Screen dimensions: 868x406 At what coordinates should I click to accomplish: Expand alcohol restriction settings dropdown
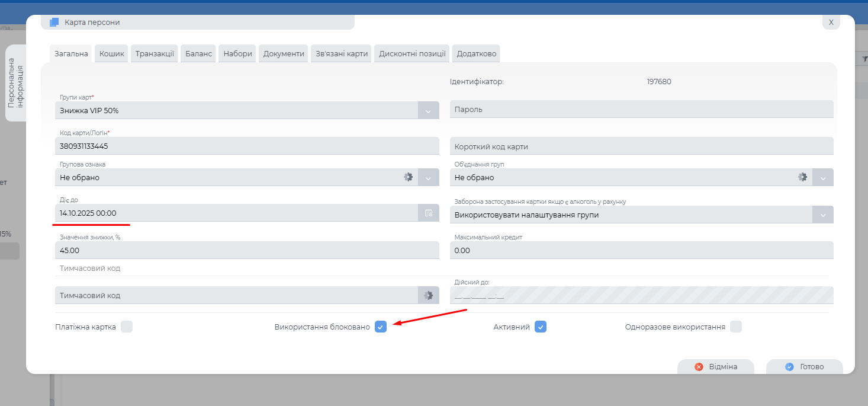coord(823,215)
